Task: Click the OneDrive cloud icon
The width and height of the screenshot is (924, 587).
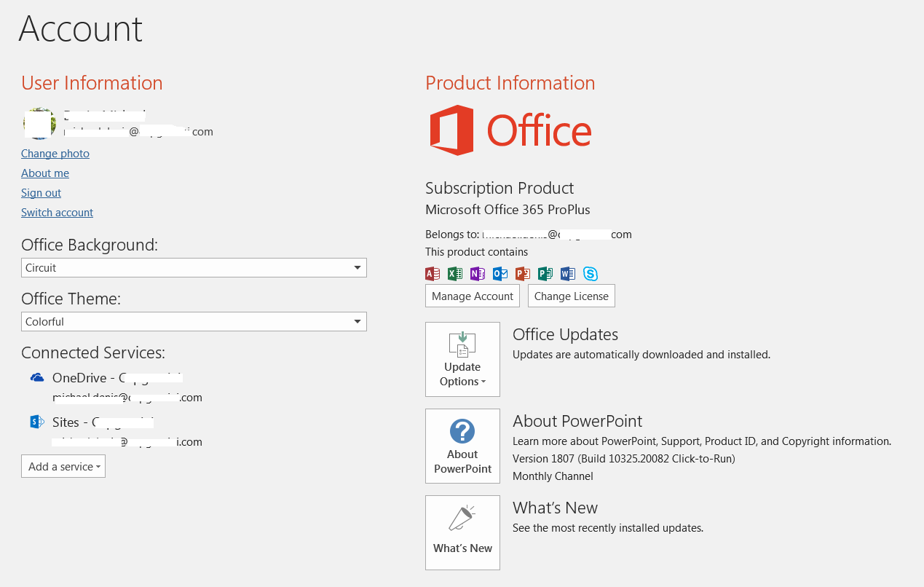Action: [37, 377]
